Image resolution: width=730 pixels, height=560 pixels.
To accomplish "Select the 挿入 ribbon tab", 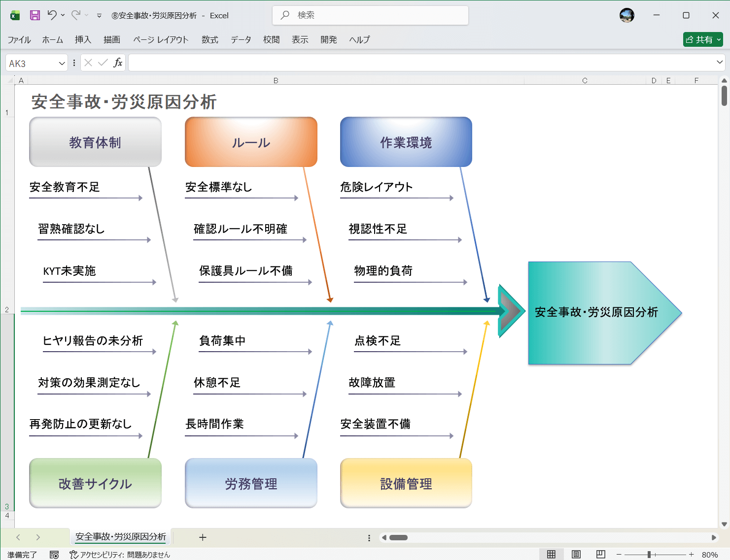I will pyautogui.click(x=82, y=40).
